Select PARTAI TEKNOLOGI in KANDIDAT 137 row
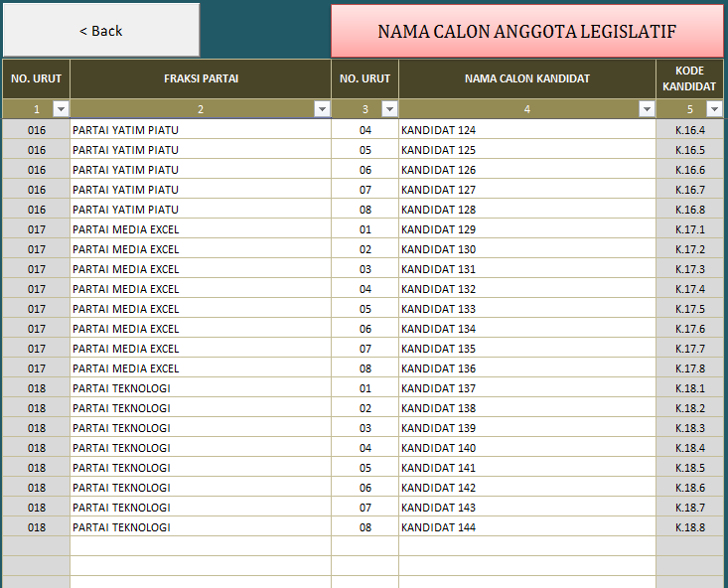Viewport: 728px width, 588px height. point(201,387)
